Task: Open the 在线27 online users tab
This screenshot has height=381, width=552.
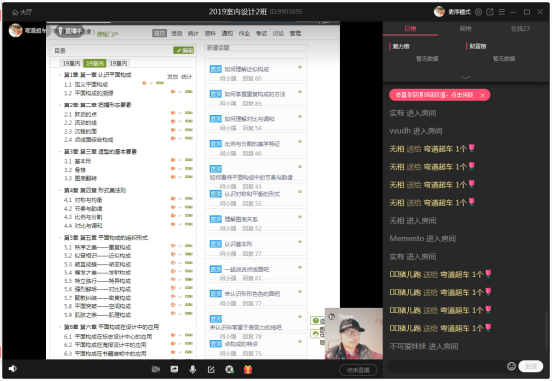Action: 520,29
